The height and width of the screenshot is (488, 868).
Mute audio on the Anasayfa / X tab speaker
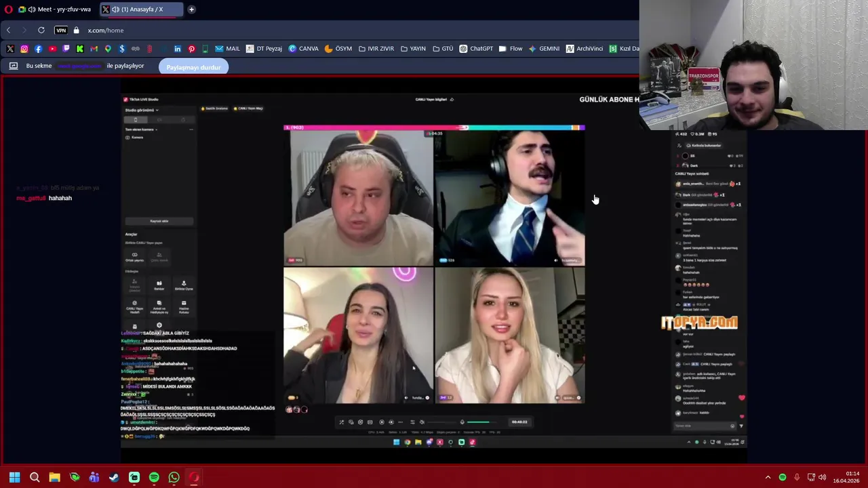click(115, 9)
